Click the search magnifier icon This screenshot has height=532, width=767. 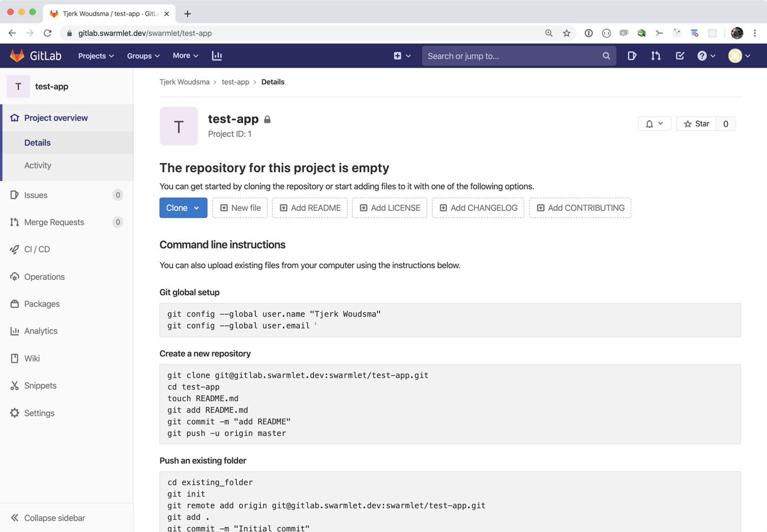pos(606,56)
